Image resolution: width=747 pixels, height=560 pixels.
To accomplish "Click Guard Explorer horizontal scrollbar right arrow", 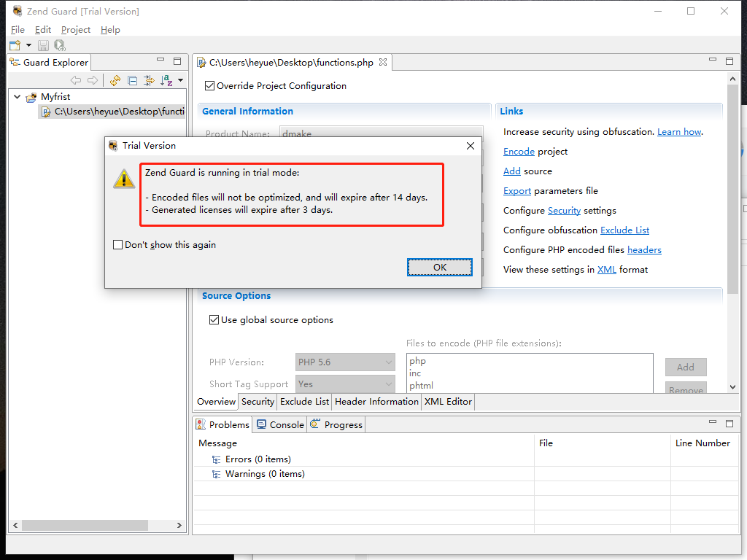I will pyautogui.click(x=179, y=525).
